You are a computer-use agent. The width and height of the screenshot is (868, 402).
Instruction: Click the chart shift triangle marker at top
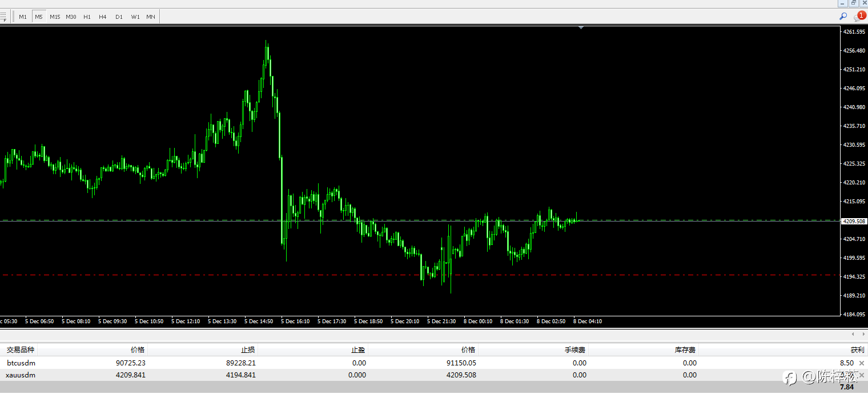click(581, 27)
